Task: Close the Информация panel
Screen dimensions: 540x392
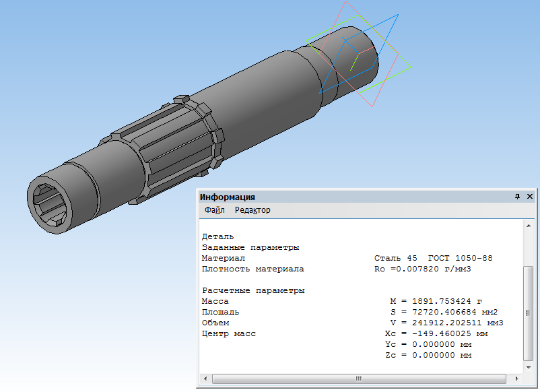Action: (x=530, y=197)
